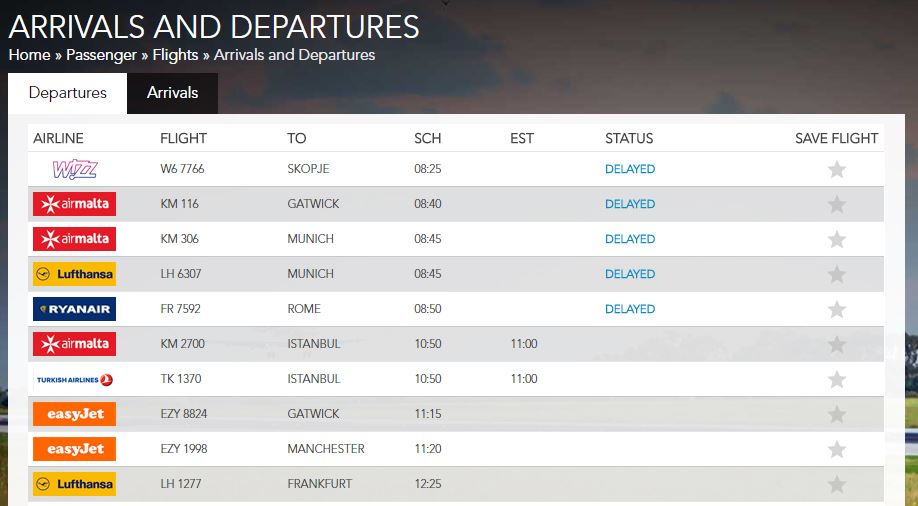918x506 pixels.
Task: Save the Turkish Airlines TK 1370 flight
Action: [837, 380]
